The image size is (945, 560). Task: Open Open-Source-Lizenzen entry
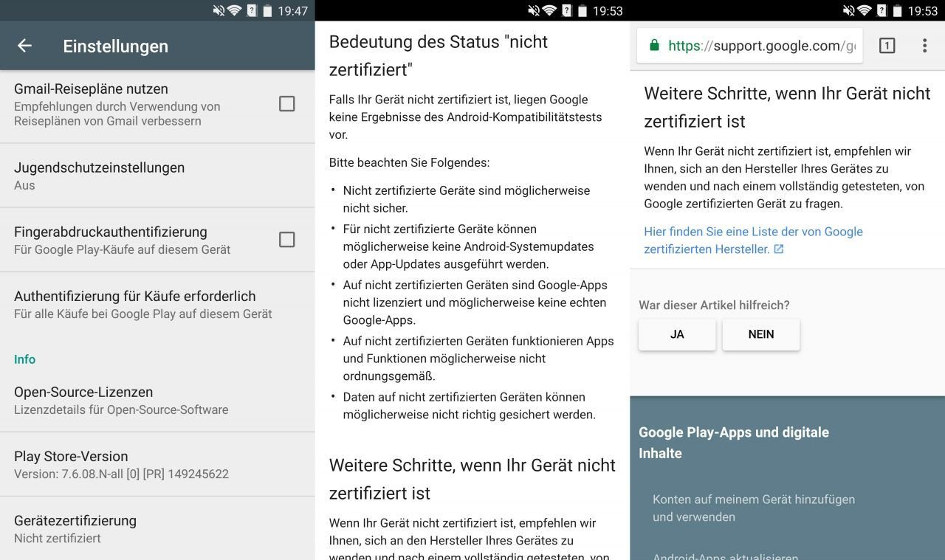(157, 400)
